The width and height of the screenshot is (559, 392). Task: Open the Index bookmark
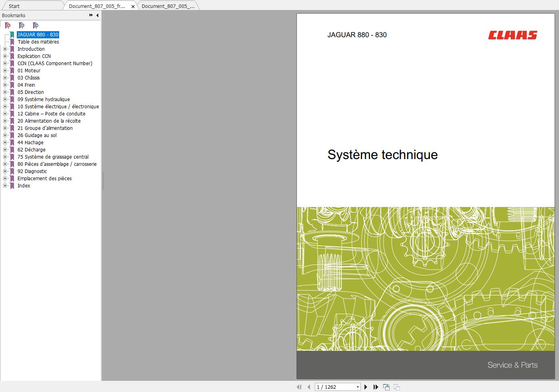24,186
